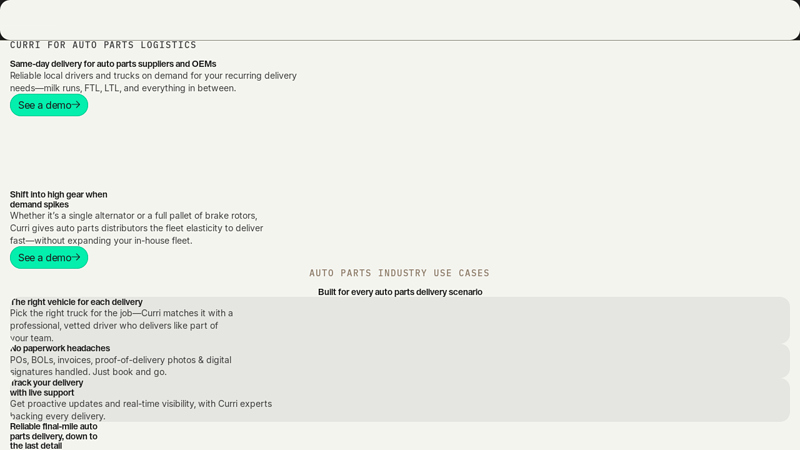Screen dimensions: 800x450
Task: Click 'Whether it's a single alternator' paragraph
Action: [136, 228]
